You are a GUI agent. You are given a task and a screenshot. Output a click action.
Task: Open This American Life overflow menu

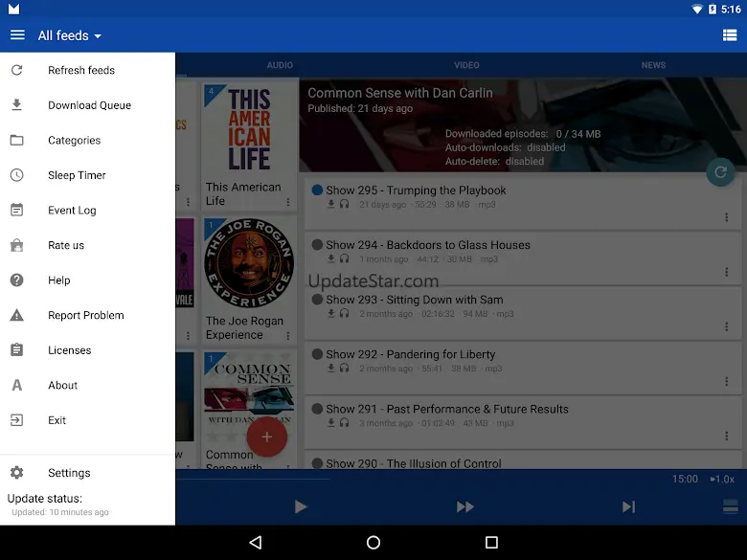(288, 202)
